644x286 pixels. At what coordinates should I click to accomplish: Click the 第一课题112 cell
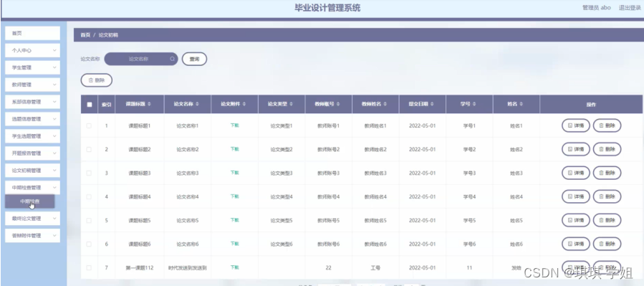pos(140,268)
